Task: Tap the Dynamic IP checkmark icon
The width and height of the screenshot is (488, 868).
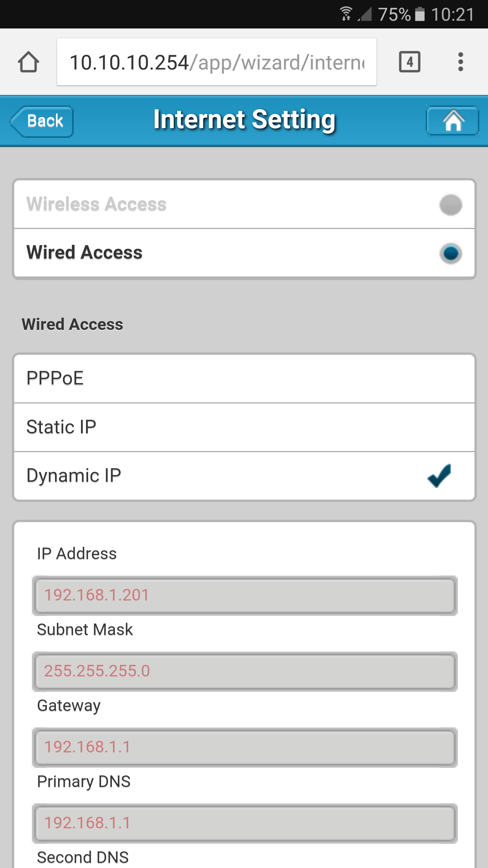Action: tap(440, 475)
